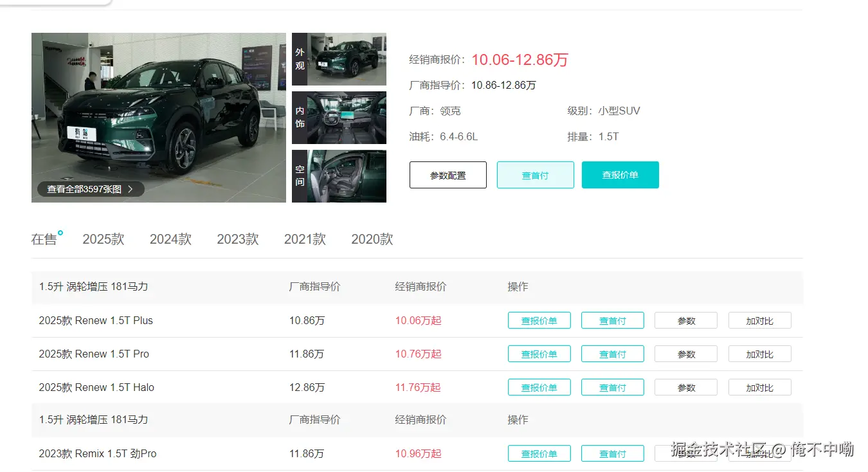Viewport: 868px width, 472px height.
Task: Click 查报价单 for 2023款 Remix 劲Pro
Action: click(x=539, y=454)
